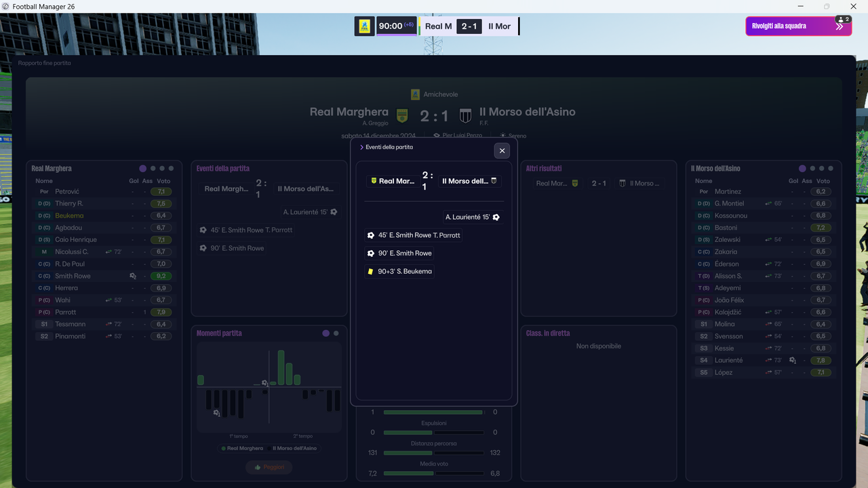Viewport: 868px width, 488px height.
Task: Switch to the second dot in the Il Morso dell'Asino panel
Action: pos(812,168)
